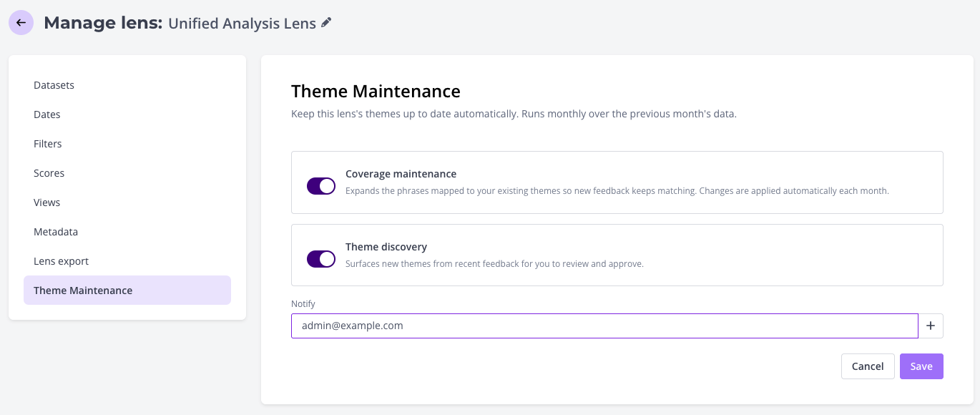Screen dimensions: 980x415
Task: Click the back arrow button
Action: (21, 23)
